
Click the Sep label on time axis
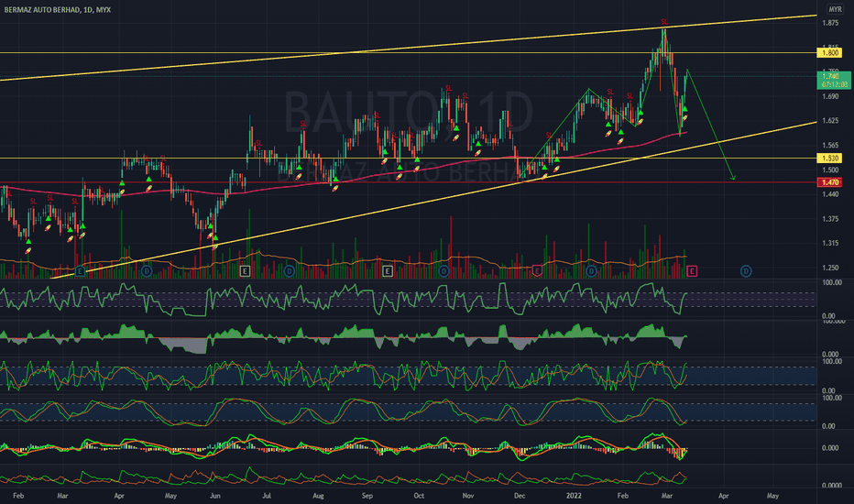(x=367, y=496)
